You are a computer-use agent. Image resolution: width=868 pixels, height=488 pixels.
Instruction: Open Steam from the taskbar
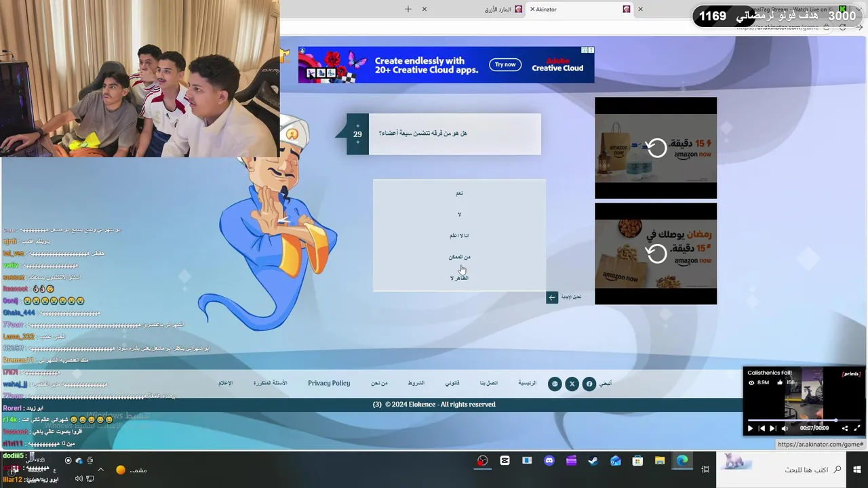pos(593,461)
